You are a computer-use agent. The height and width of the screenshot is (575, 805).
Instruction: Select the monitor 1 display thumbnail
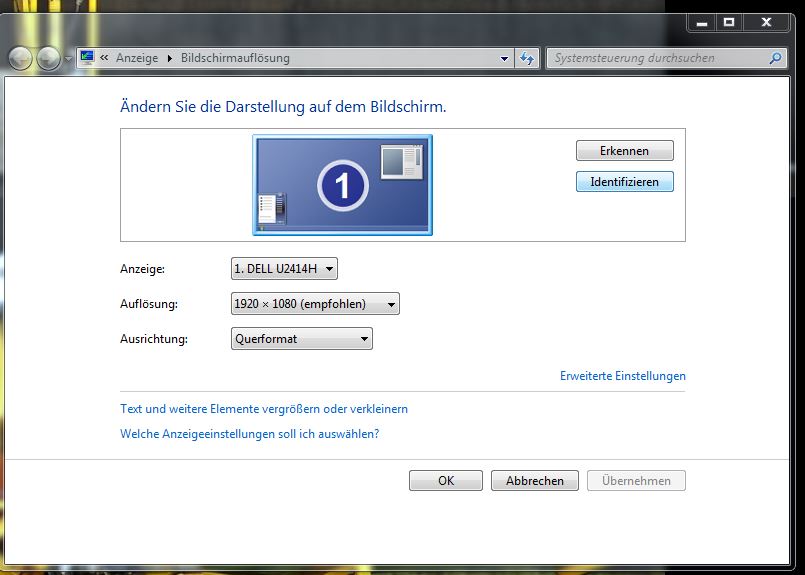342,185
